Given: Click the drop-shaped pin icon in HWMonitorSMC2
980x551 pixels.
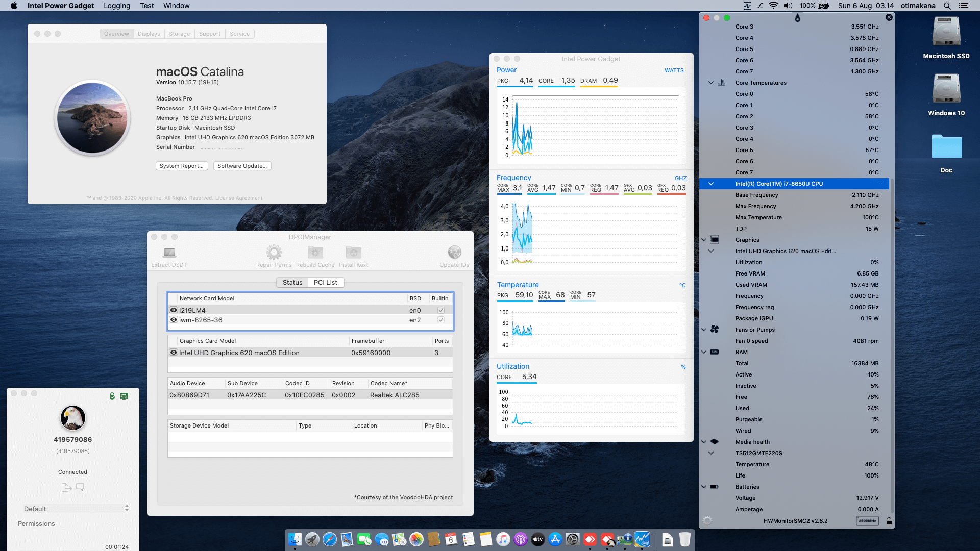Looking at the screenshot, I should coord(798,18).
